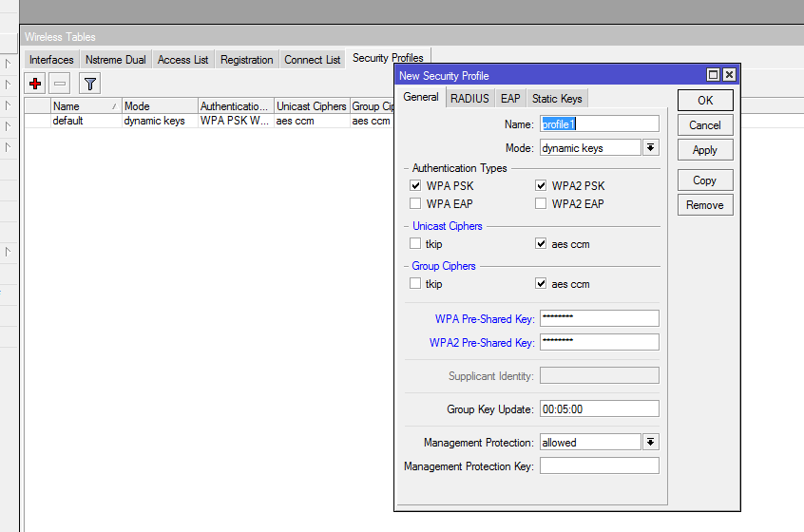The width and height of the screenshot is (804, 532).
Task: Open the Management Protection dropdown
Action: [651, 442]
